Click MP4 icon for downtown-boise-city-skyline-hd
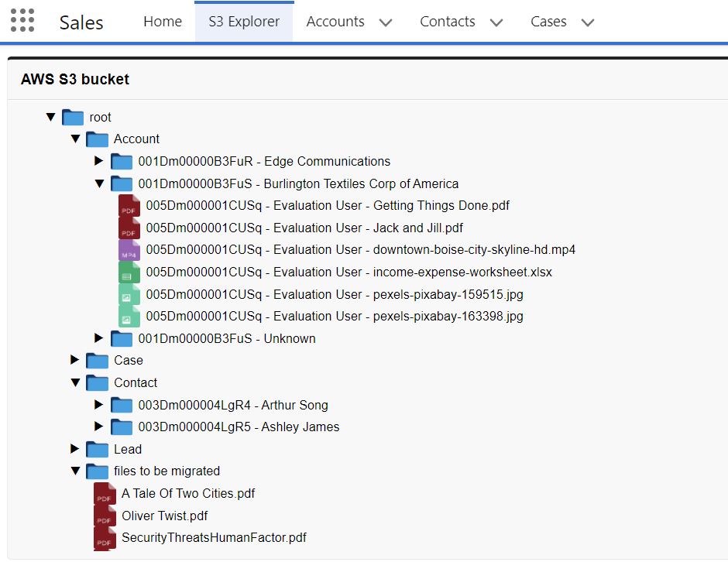728x562 pixels. (x=129, y=250)
